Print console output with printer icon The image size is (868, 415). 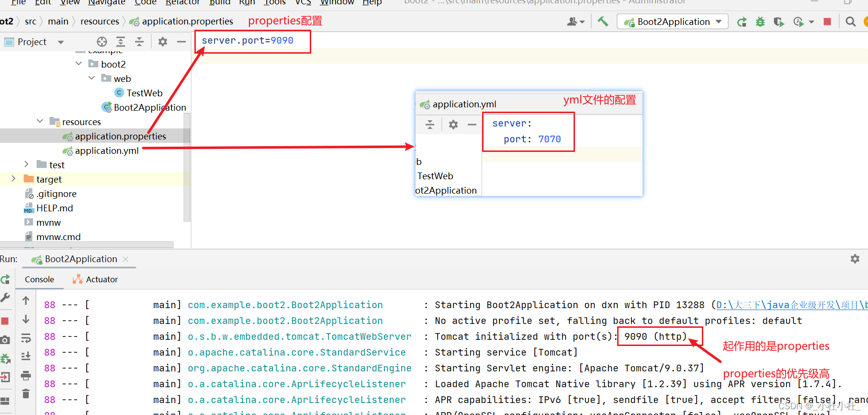[26, 375]
